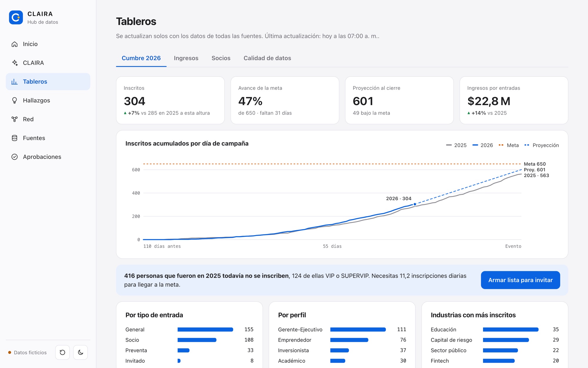Image resolution: width=588 pixels, height=368 pixels.
Task: Click the General entry bar
Action: 205,329
